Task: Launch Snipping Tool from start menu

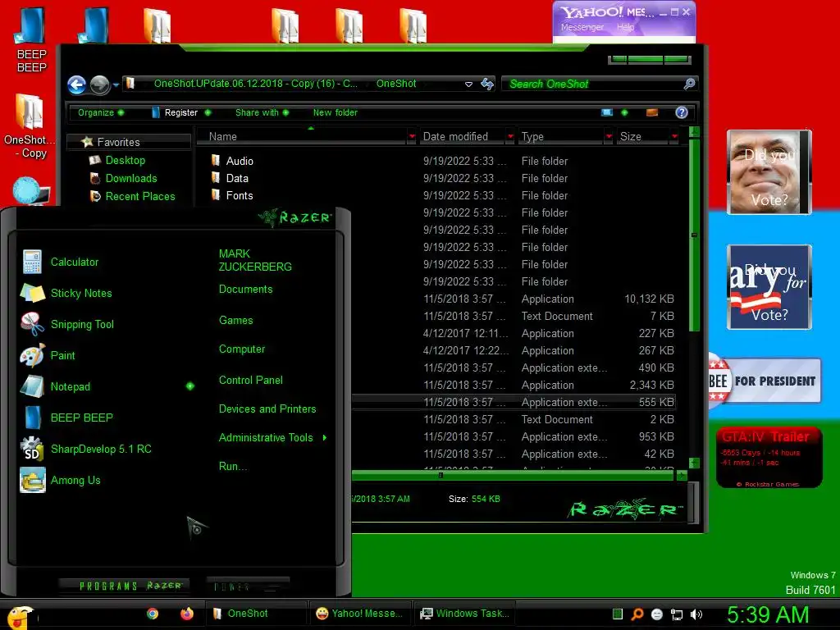Action: 82,324
